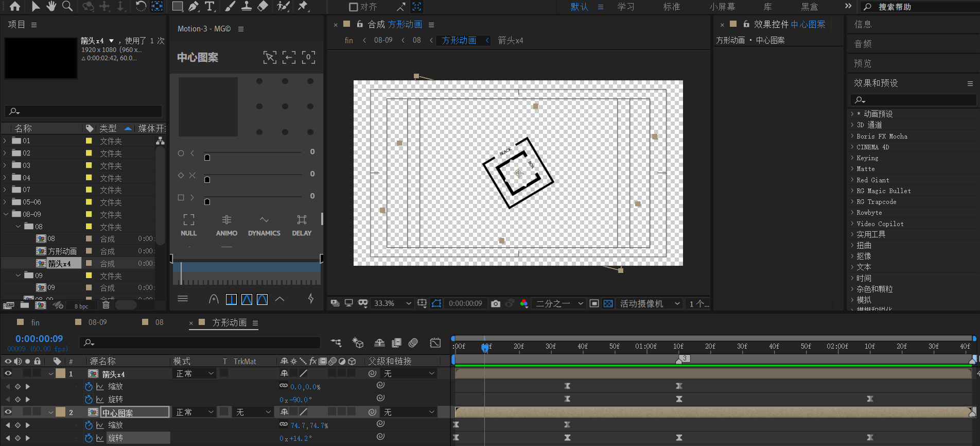Select the Selection (arrow) tool
980x446 pixels.
35,6
